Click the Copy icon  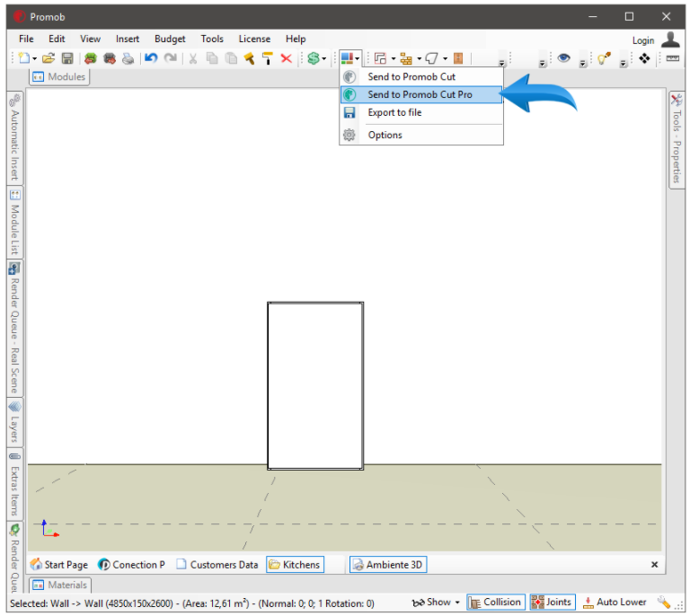click(212, 58)
